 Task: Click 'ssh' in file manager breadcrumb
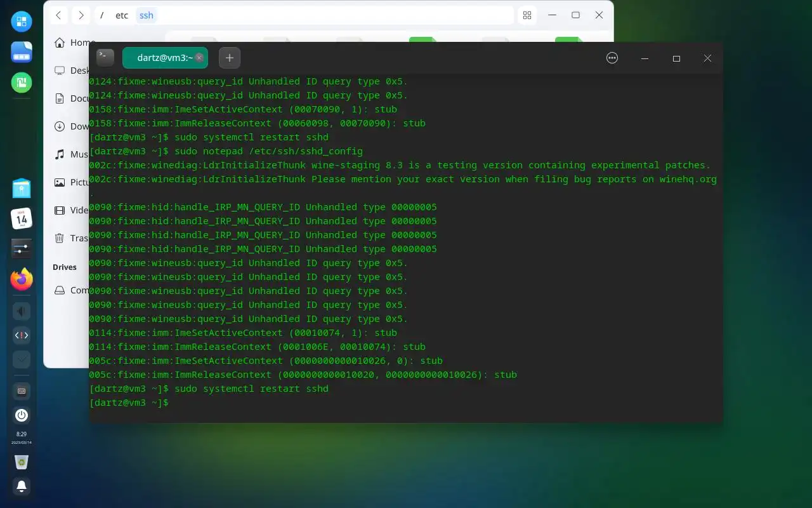click(147, 15)
